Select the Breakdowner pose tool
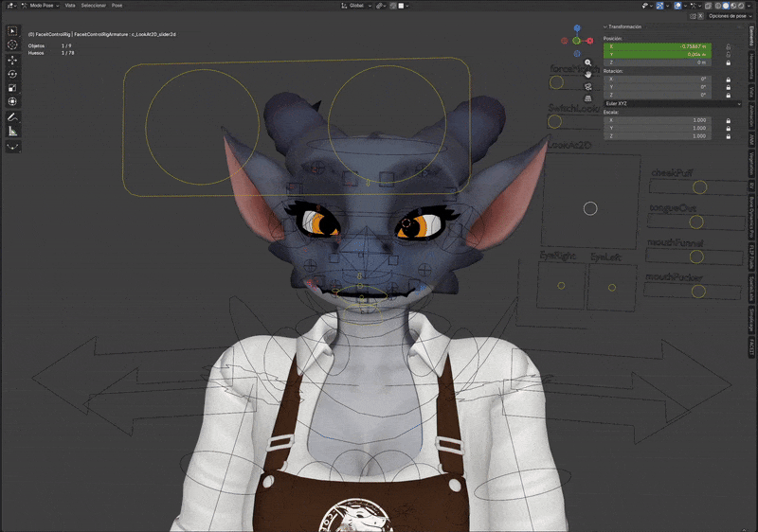 (x=12, y=147)
